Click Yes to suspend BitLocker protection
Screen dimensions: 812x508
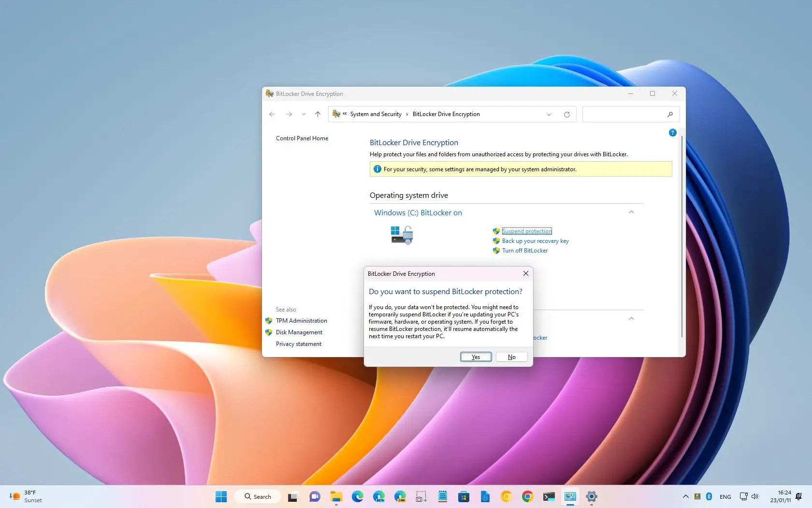[475, 357]
